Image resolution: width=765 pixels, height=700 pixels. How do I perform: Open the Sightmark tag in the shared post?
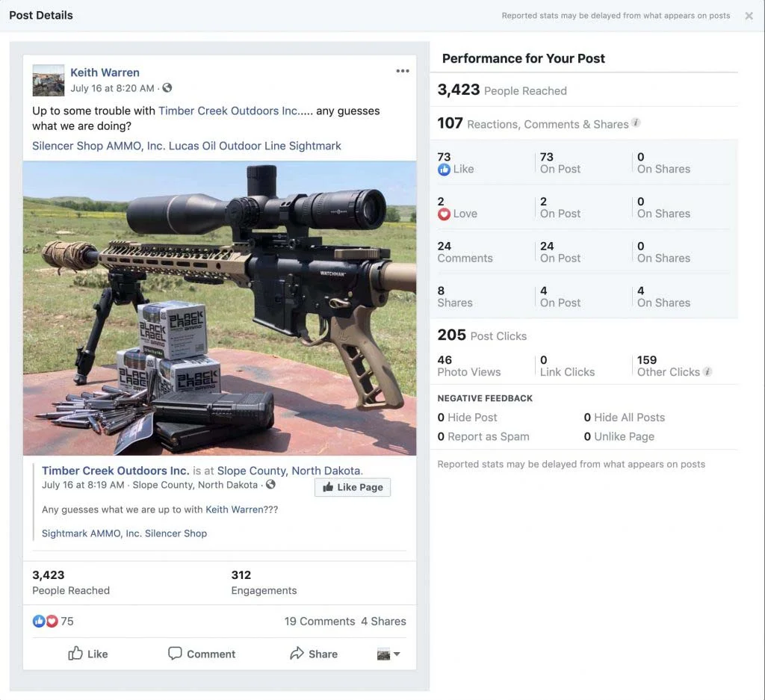pos(64,533)
